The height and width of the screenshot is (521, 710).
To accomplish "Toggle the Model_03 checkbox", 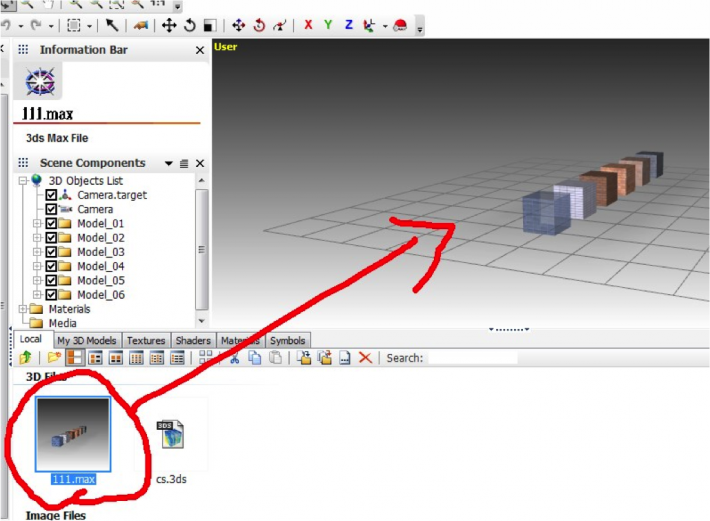I will pyautogui.click(x=51, y=252).
